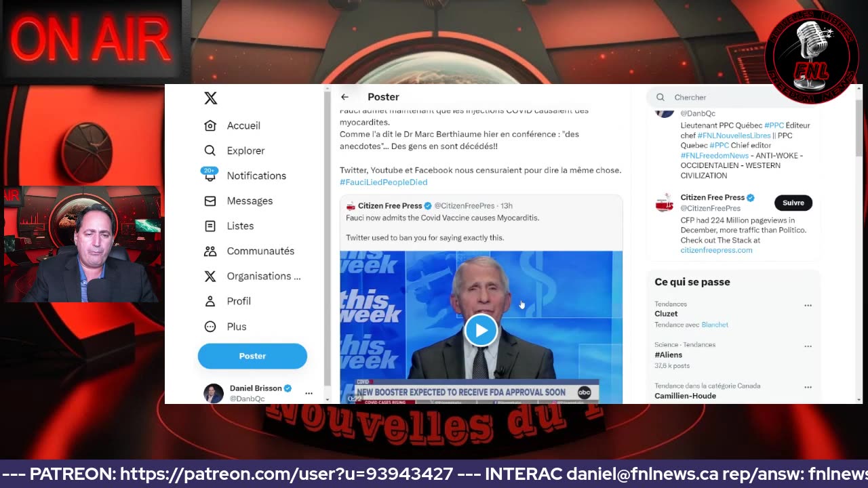The height and width of the screenshot is (488, 868).
Task: Click Citizen Free Press avatar in quoted post
Action: tap(351, 206)
